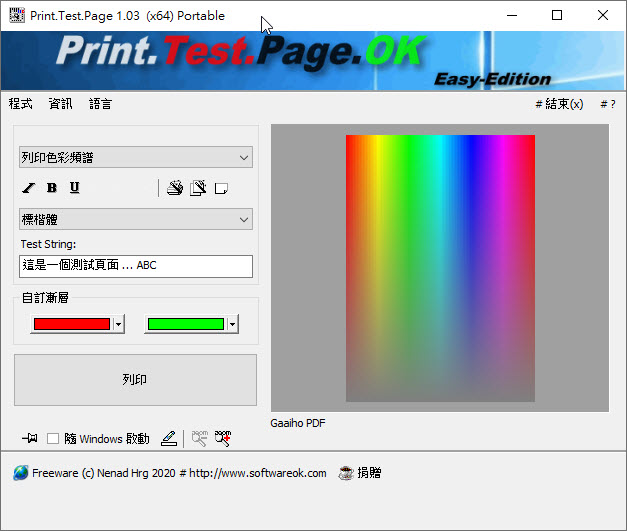Click the printer icon in toolbar
The width and height of the screenshot is (627, 531).
click(175, 188)
